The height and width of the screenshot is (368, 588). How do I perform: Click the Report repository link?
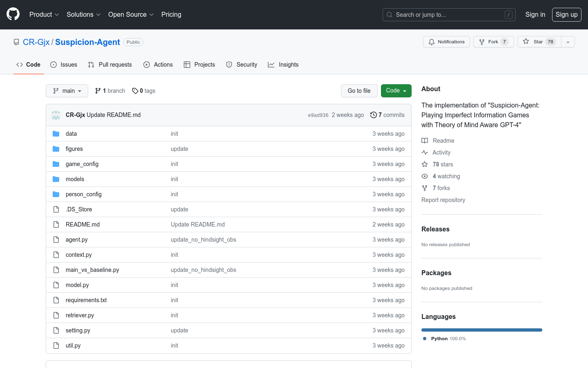coord(443,200)
